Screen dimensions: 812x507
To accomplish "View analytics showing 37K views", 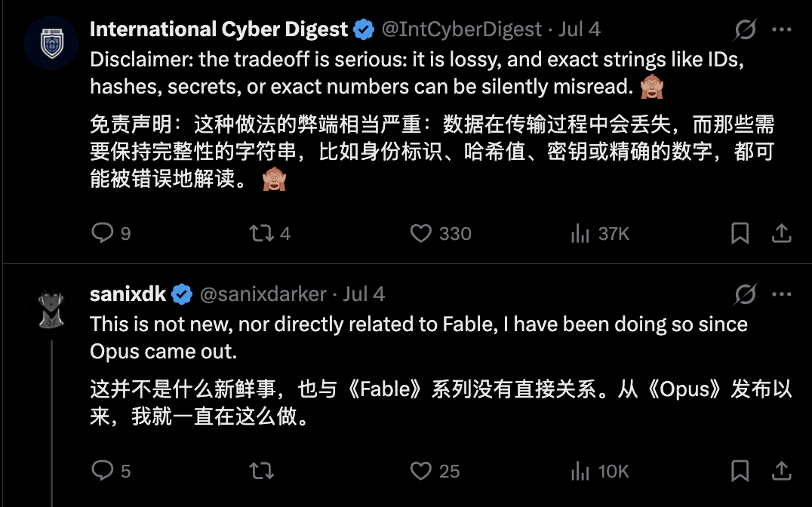I will [x=600, y=233].
